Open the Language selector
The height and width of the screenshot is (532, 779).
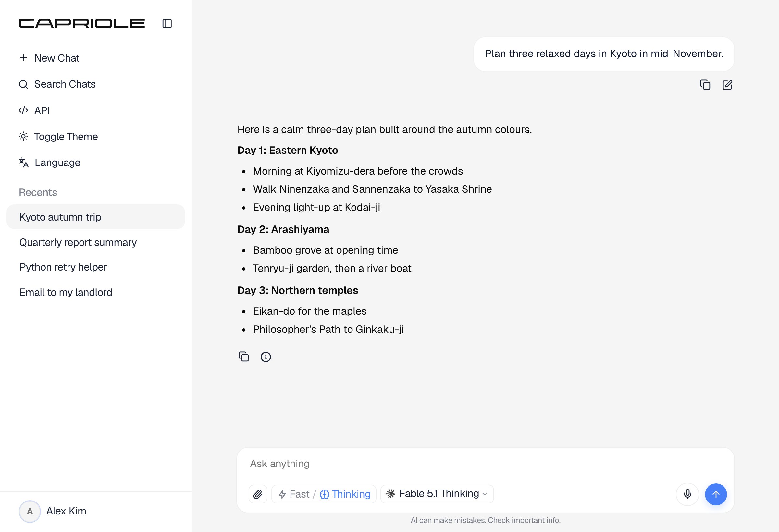(x=50, y=163)
